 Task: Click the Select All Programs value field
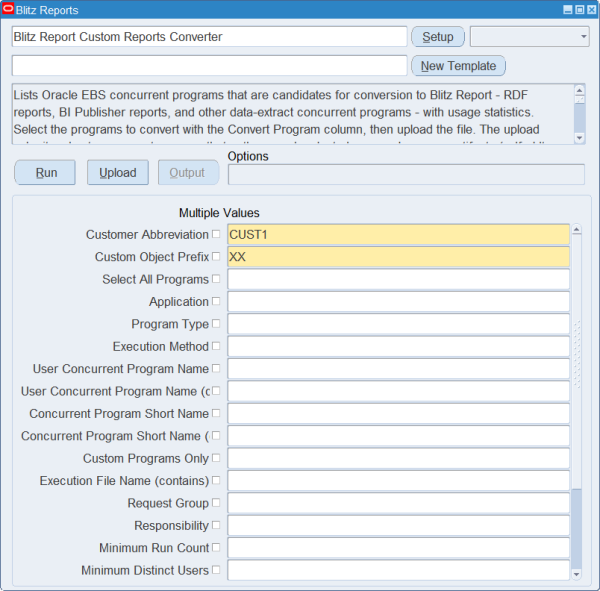[398, 279]
